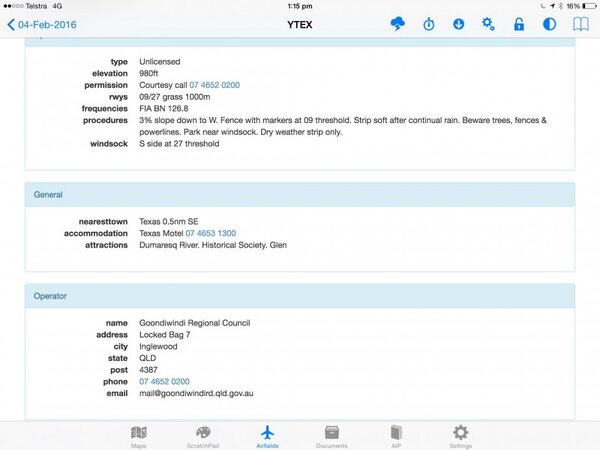The height and width of the screenshot is (450, 600).
Task: Call the operator phone number link
Action: (x=164, y=381)
